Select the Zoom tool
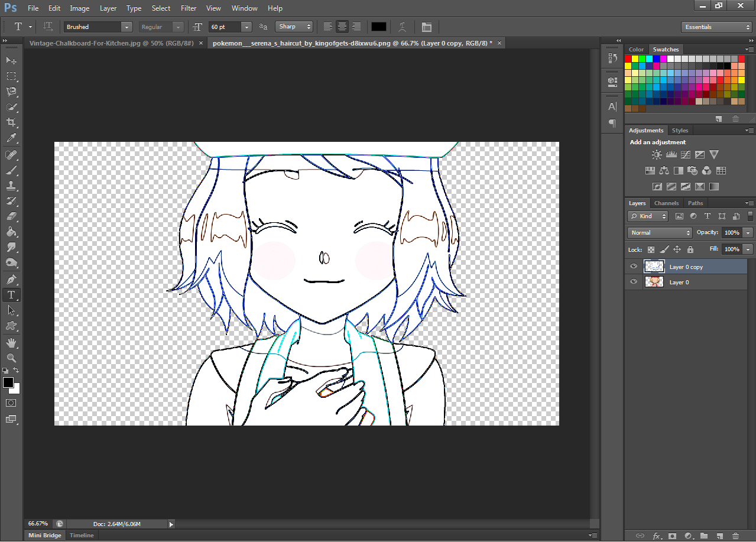This screenshot has height=542, width=756. tap(11, 358)
